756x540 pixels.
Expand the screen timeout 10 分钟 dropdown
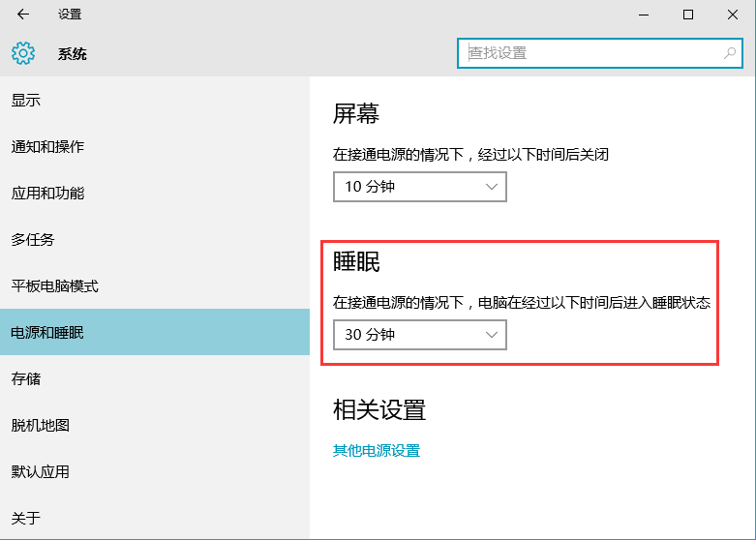(419, 187)
